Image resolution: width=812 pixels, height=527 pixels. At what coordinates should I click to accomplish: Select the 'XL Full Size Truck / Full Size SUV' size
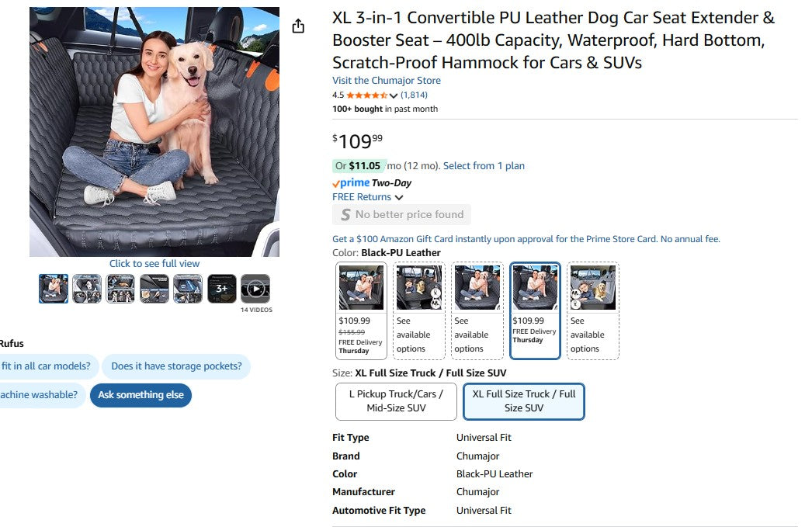point(524,401)
